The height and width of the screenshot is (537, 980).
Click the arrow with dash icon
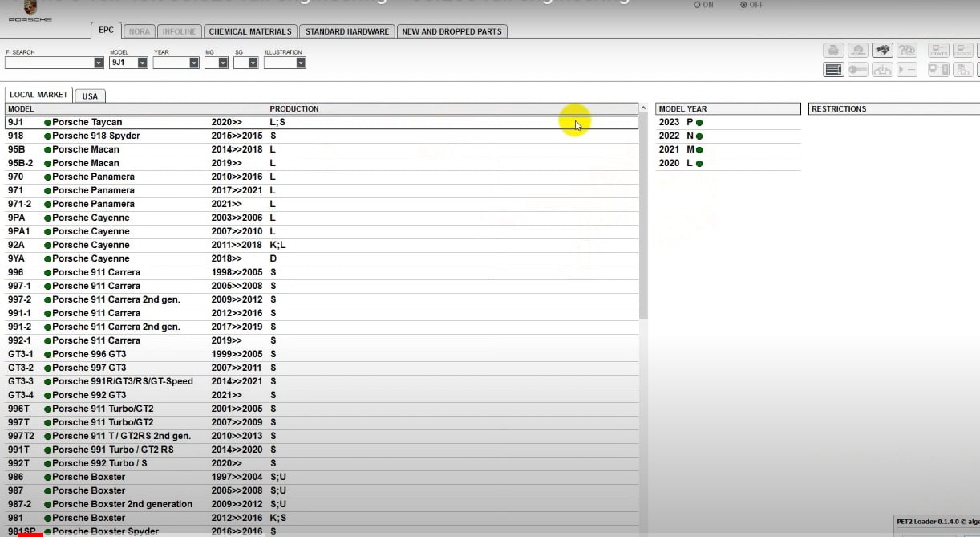point(906,70)
